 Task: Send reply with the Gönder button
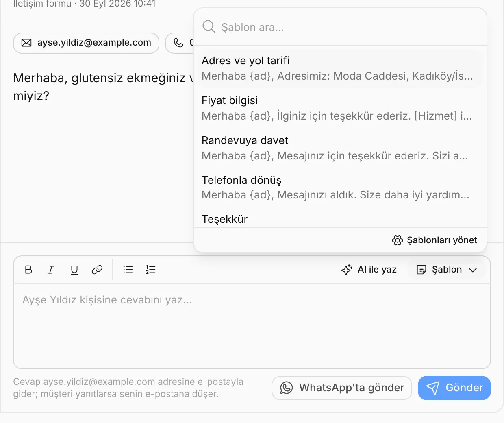pos(454,388)
